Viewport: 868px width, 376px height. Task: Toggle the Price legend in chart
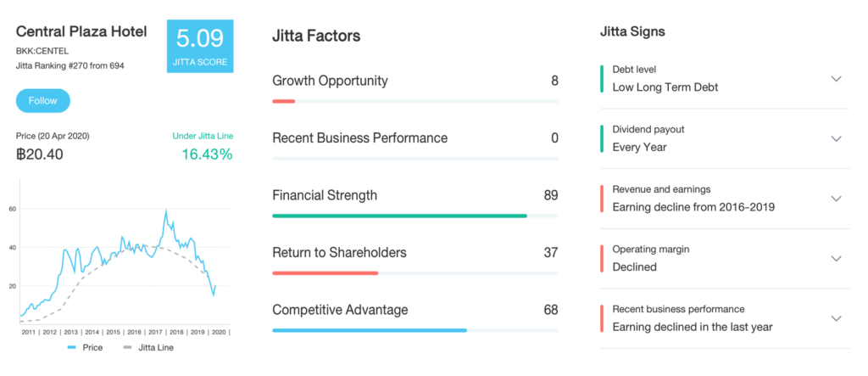pos(85,348)
